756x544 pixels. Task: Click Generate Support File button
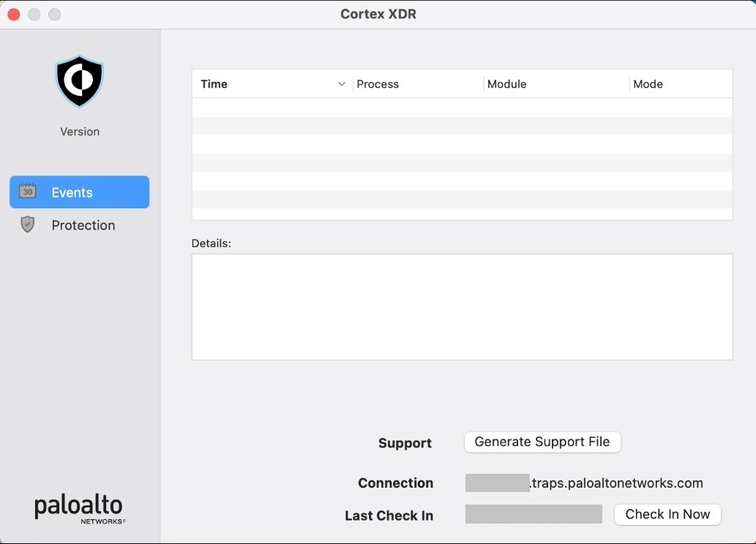pos(542,442)
